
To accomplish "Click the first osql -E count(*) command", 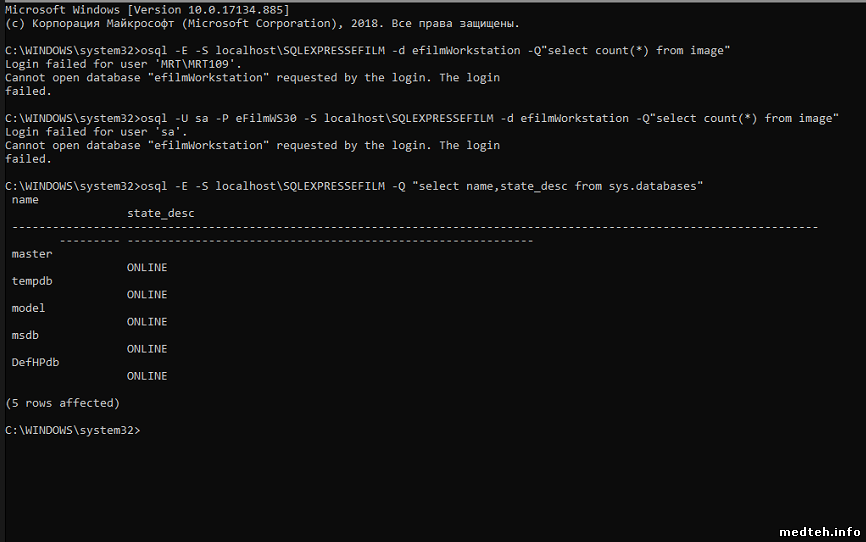I will (x=366, y=50).
